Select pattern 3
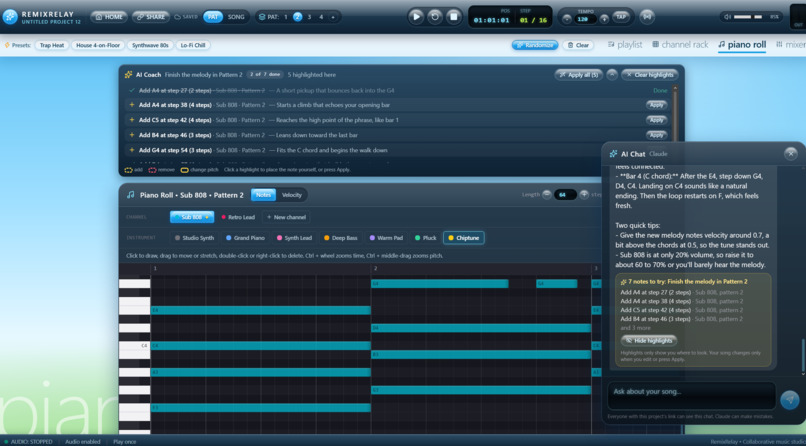The image size is (806, 446). pos(309,17)
